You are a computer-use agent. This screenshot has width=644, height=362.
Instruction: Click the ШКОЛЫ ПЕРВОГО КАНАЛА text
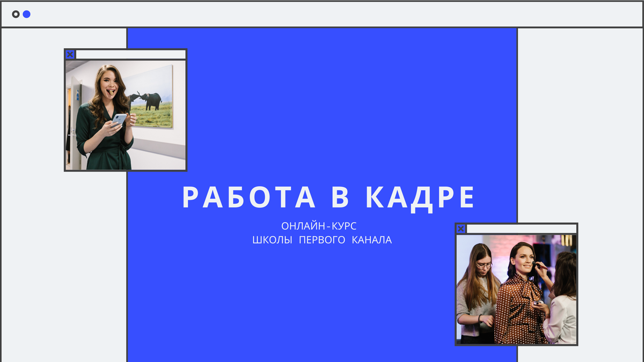pyautogui.click(x=322, y=240)
